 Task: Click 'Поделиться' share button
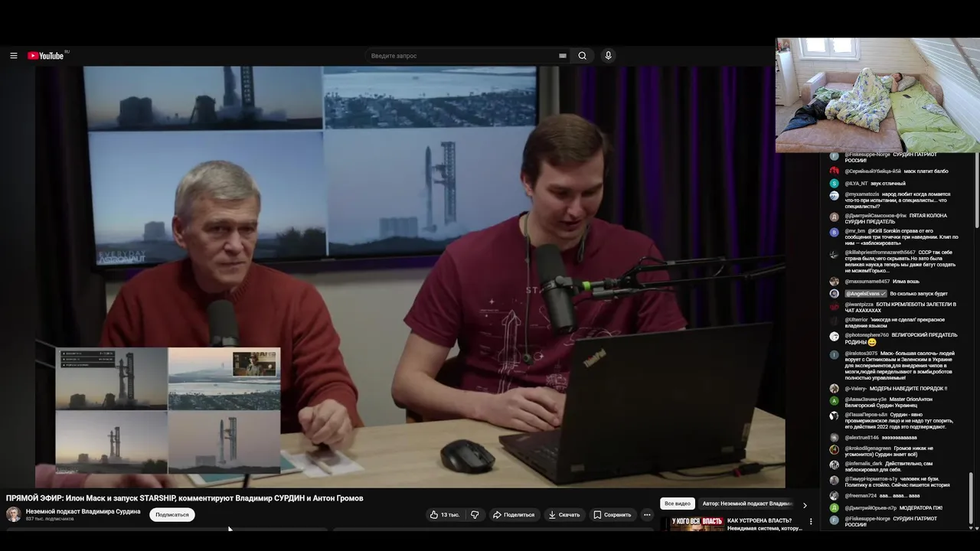coord(513,515)
